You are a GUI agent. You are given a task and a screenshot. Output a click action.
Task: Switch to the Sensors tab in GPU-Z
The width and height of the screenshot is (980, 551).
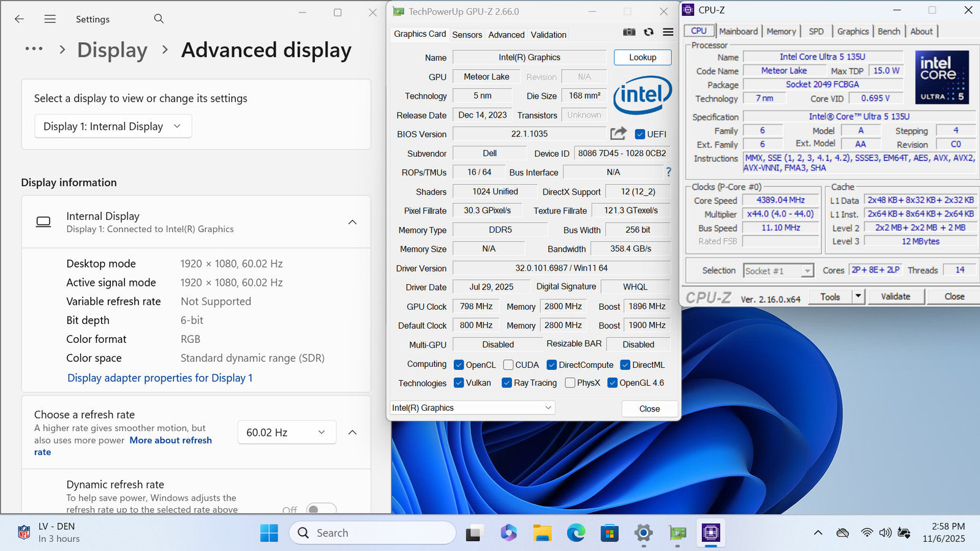coord(467,35)
